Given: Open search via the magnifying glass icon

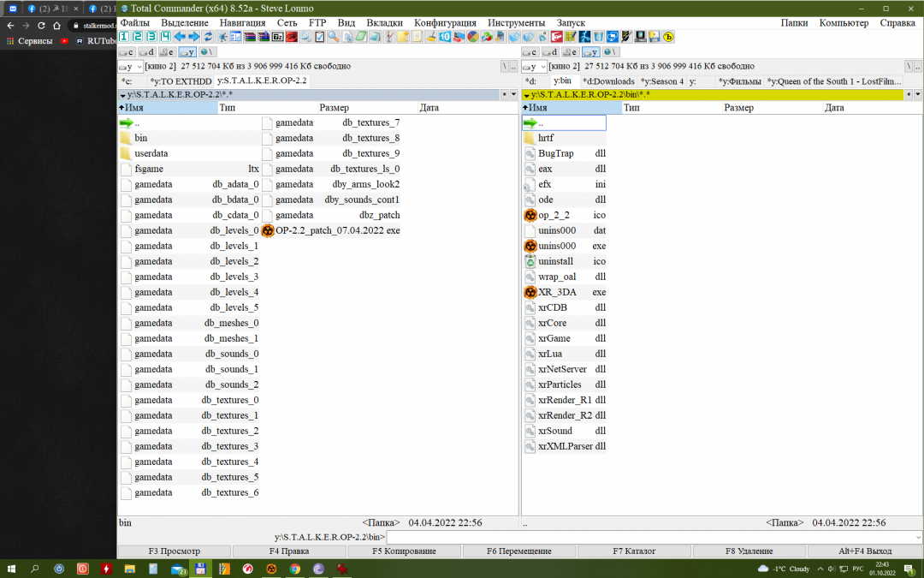Looking at the screenshot, I should 334,37.
